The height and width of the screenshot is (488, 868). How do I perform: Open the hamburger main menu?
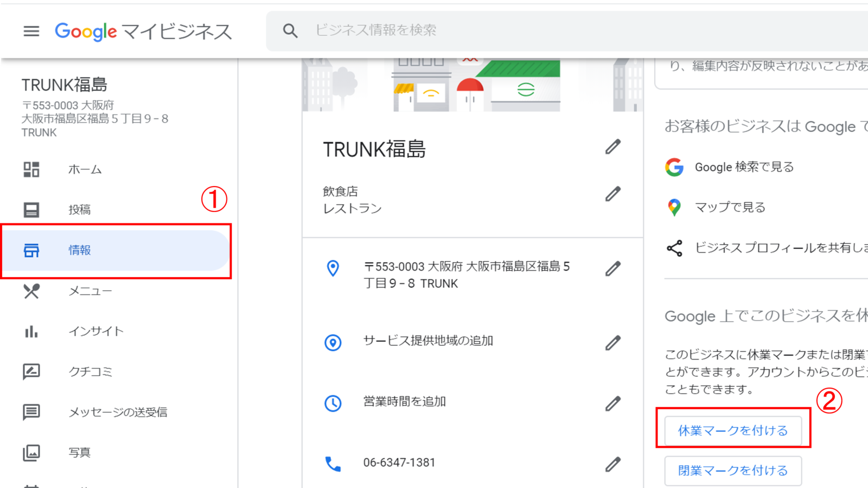pyautogui.click(x=31, y=31)
